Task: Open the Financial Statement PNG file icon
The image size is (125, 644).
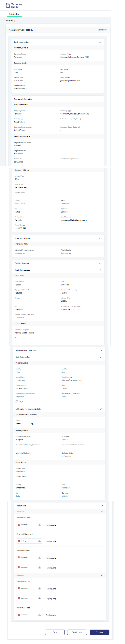Action: coord(19,541)
